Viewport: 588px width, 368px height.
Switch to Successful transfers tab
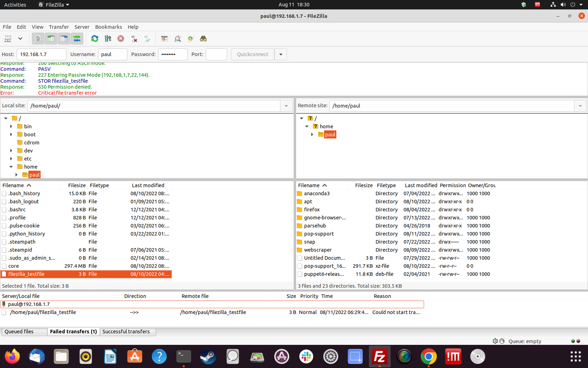tap(128, 332)
